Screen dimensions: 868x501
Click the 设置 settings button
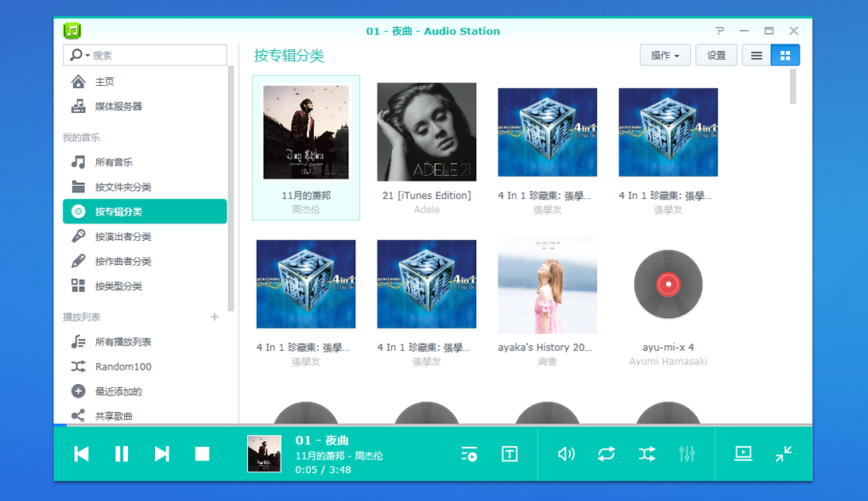click(715, 56)
